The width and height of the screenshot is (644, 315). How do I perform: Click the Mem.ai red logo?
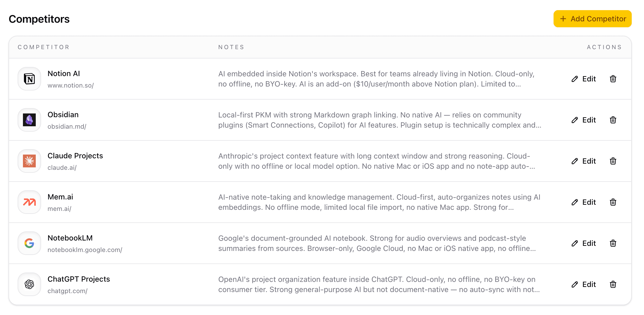29,202
